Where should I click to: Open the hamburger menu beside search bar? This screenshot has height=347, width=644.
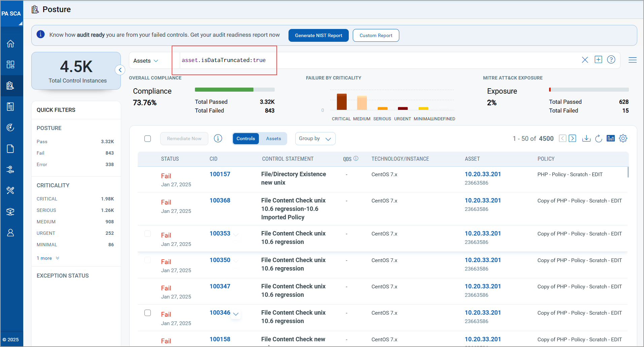[x=633, y=60]
